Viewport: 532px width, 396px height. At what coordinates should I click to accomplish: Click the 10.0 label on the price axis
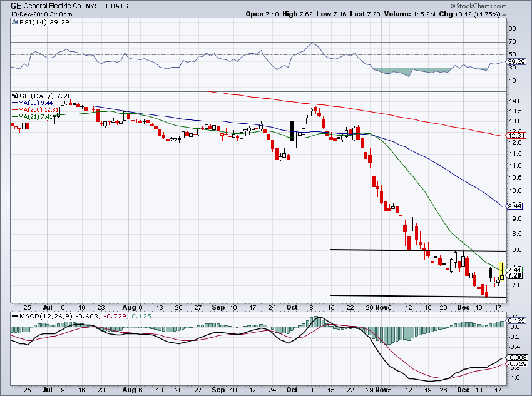coord(515,191)
